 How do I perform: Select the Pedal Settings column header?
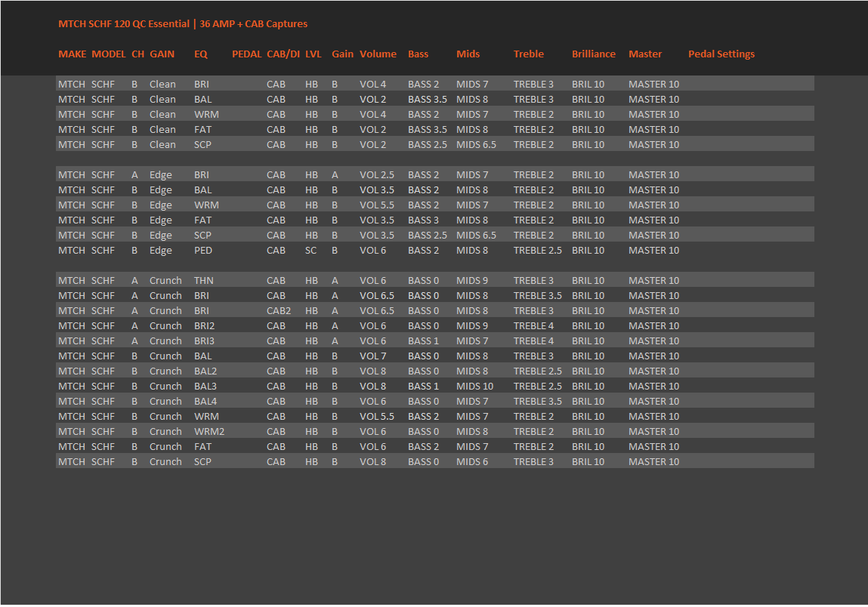pyautogui.click(x=721, y=54)
